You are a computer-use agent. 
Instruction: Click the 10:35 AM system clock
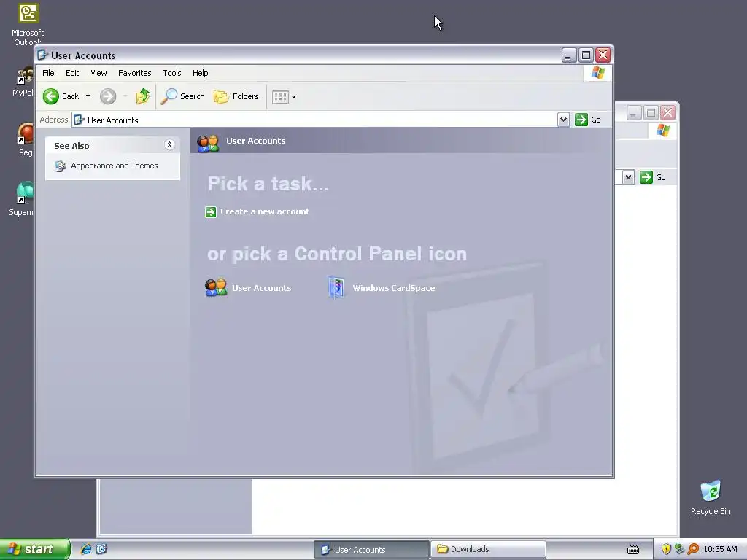(720, 549)
